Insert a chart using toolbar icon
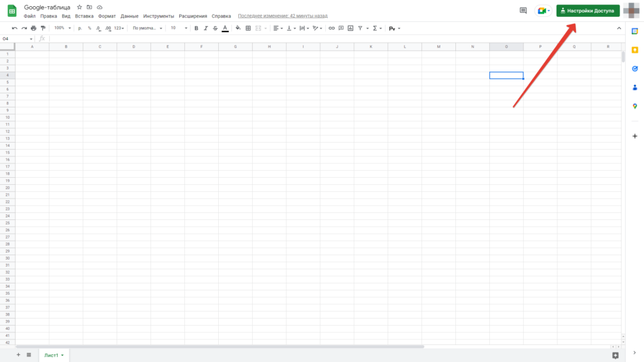 click(x=350, y=28)
